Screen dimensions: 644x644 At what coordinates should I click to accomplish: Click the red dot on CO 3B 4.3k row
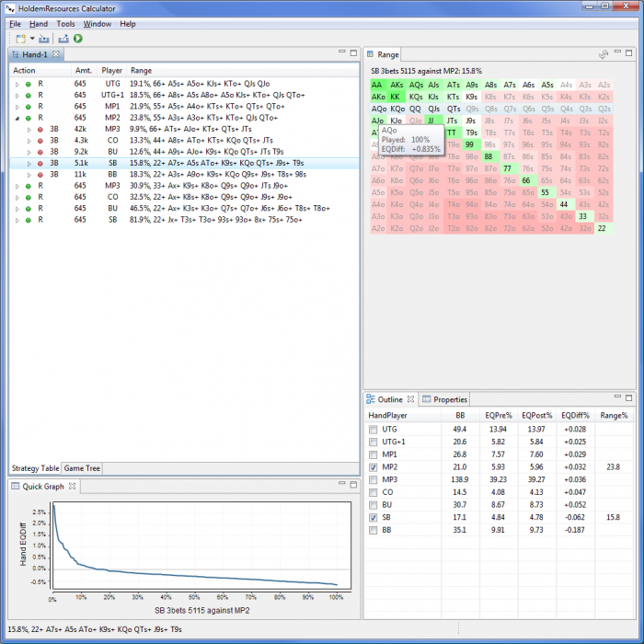(40, 141)
